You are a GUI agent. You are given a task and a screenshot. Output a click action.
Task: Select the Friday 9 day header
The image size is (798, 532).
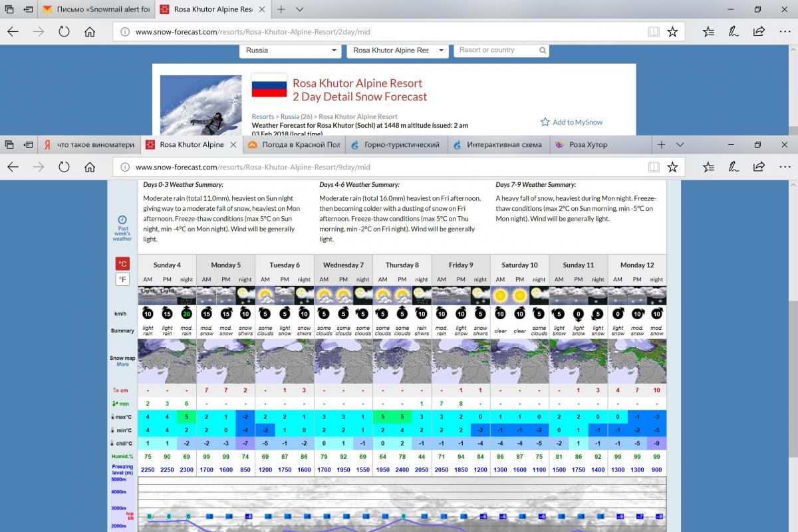(x=461, y=265)
